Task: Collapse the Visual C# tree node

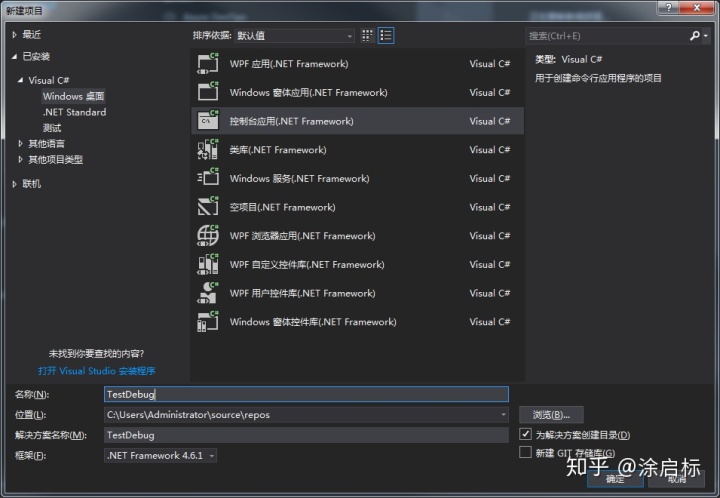Action: tap(20, 80)
